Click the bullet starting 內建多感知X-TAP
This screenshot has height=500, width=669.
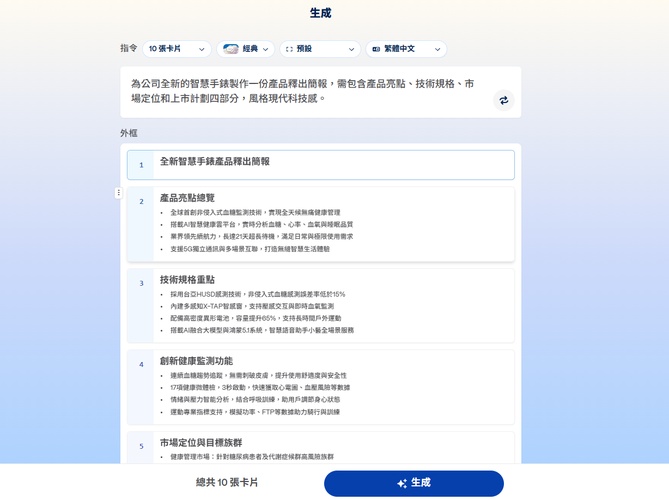click(x=252, y=306)
